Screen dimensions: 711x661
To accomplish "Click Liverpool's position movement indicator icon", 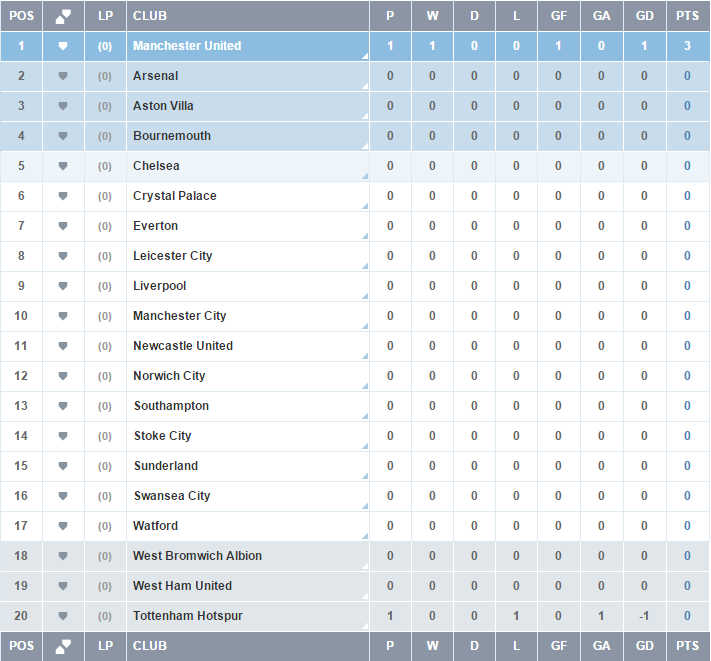I will pyautogui.click(x=63, y=286).
